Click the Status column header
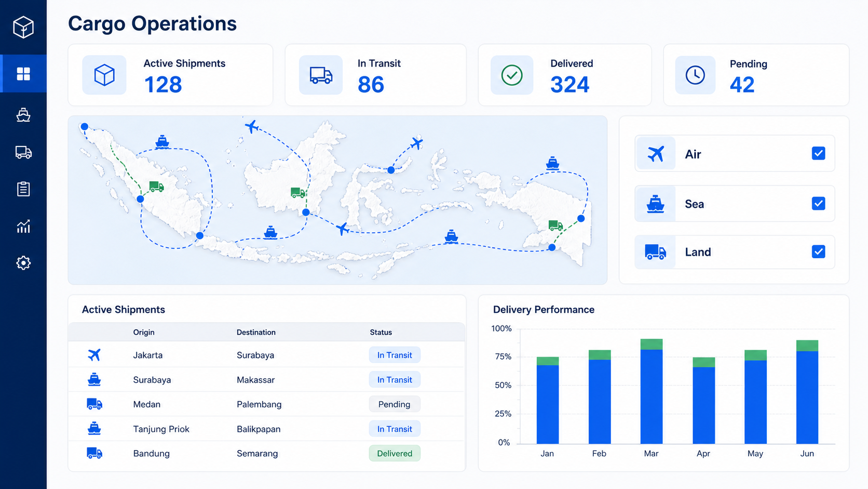This screenshot has width=868, height=489. (x=381, y=332)
